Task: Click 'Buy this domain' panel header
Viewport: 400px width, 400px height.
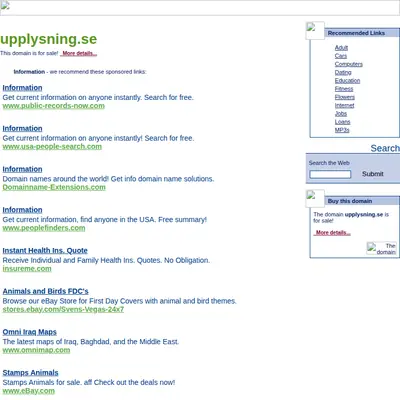Action: click(350, 201)
